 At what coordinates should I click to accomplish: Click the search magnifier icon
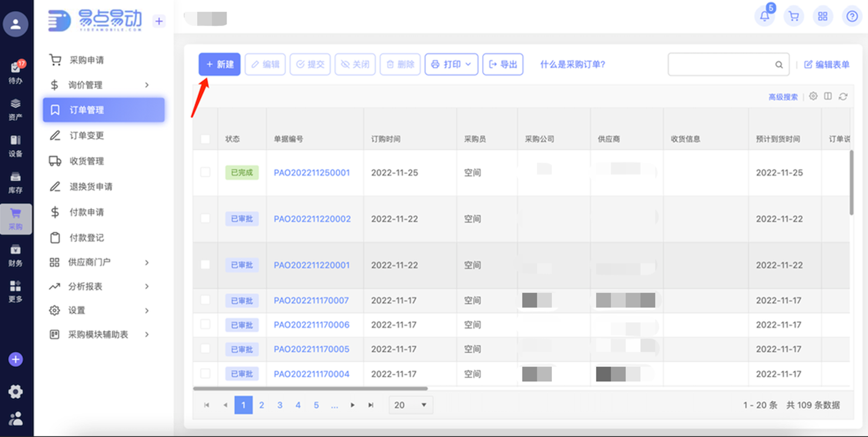[779, 65]
